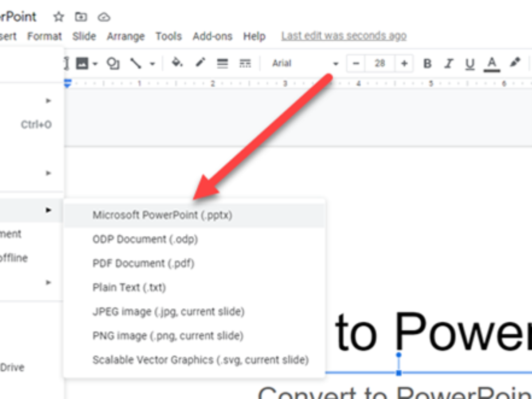Increase the font size
Image resolution: width=532 pixels, height=399 pixels.
[x=404, y=63]
